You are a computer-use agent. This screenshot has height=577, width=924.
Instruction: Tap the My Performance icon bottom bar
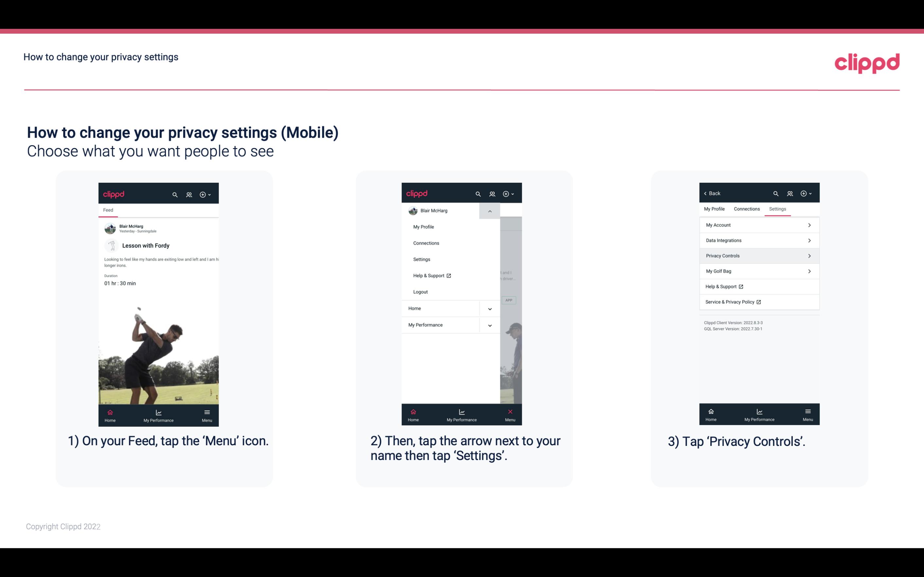158,415
